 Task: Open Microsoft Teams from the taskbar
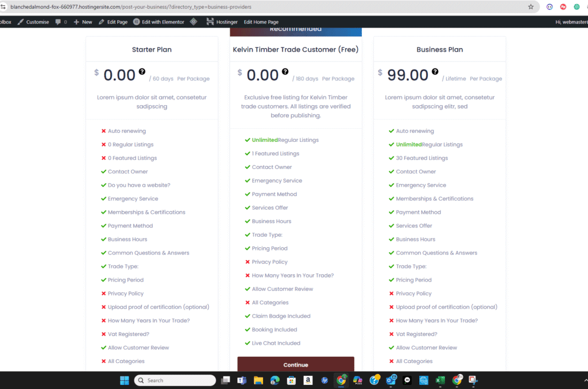[x=242, y=380]
